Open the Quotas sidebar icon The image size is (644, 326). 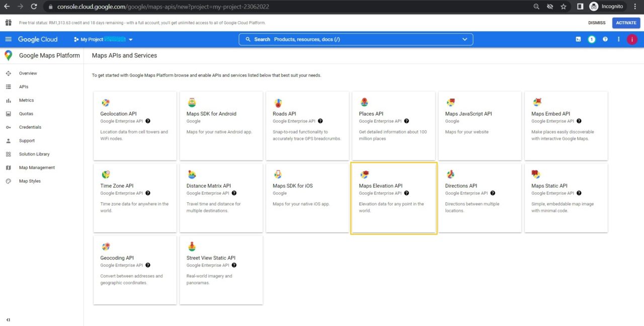(x=8, y=113)
